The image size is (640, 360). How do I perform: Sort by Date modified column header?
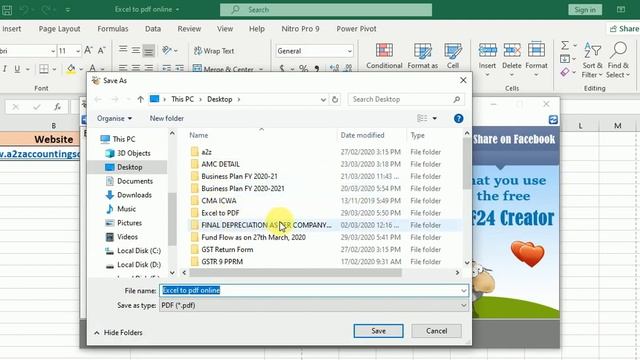click(x=362, y=135)
